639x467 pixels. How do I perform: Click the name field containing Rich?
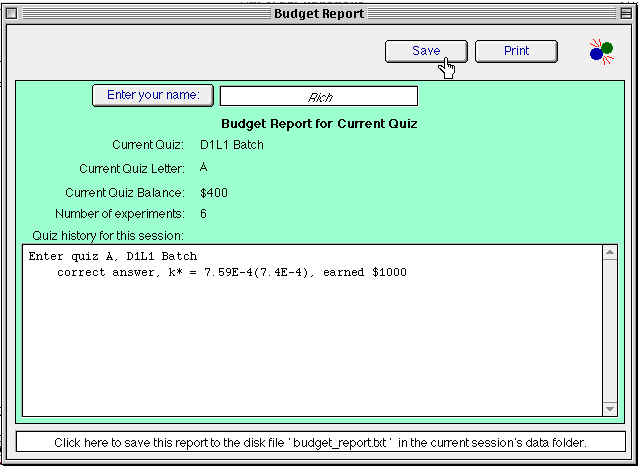pos(318,97)
